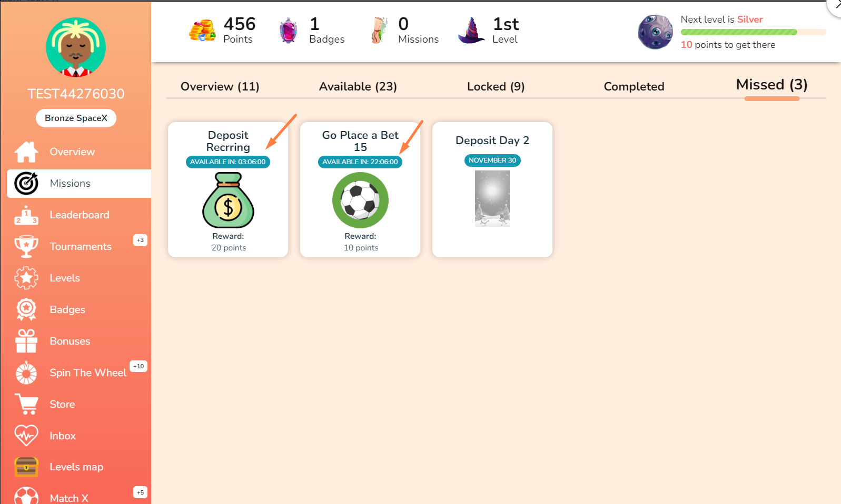Switch to the Overview (11) tab
The width and height of the screenshot is (841, 504).
click(220, 86)
